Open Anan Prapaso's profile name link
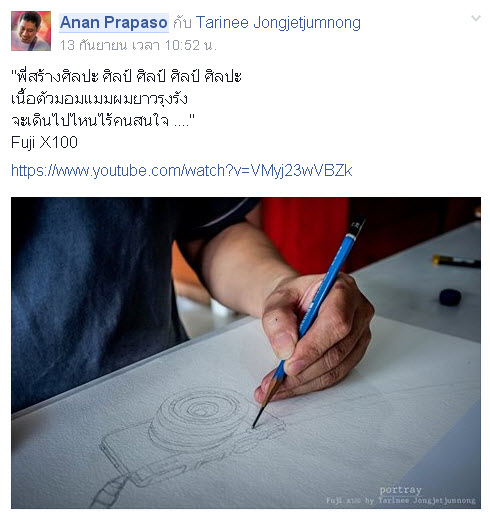The height and width of the screenshot is (518, 490). coord(114,23)
